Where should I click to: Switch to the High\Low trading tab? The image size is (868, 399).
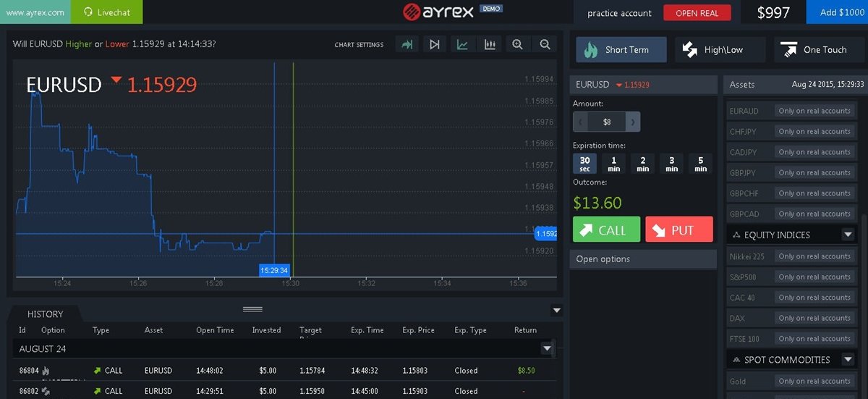[x=719, y=50]
